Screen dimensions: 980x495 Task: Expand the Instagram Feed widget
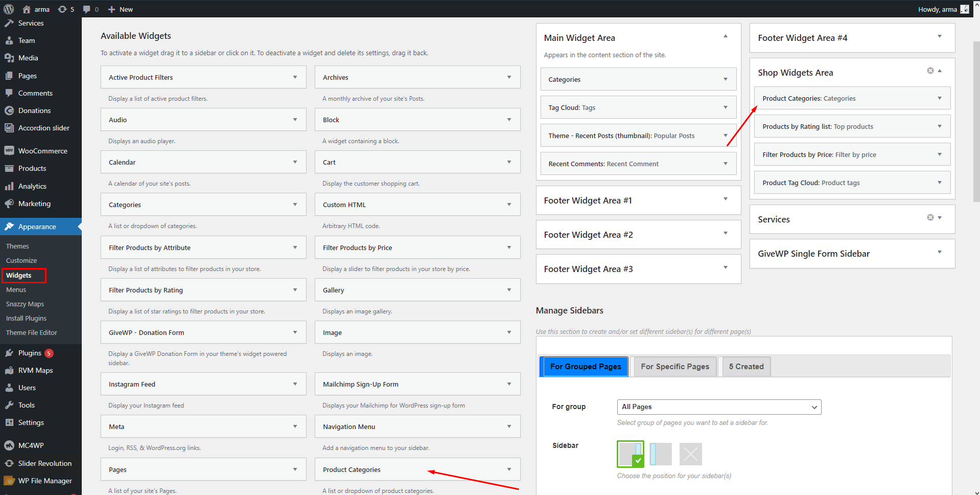(x=295, y=384)
